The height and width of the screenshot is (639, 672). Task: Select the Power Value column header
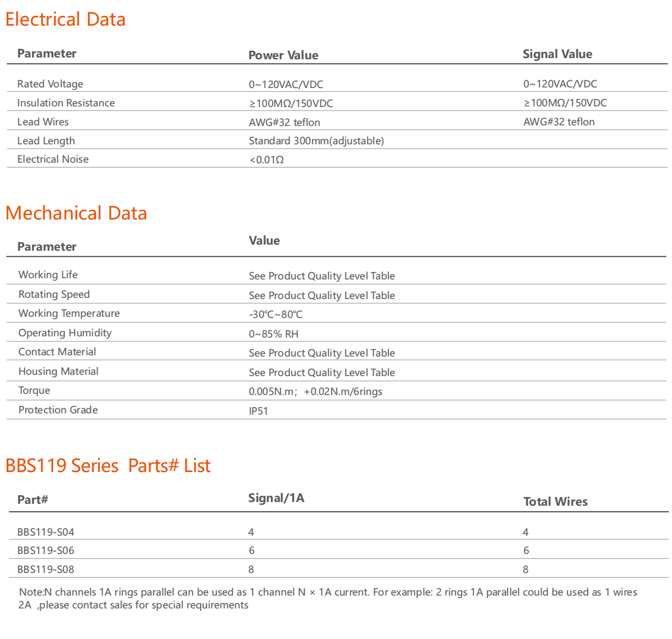point(283,55)
